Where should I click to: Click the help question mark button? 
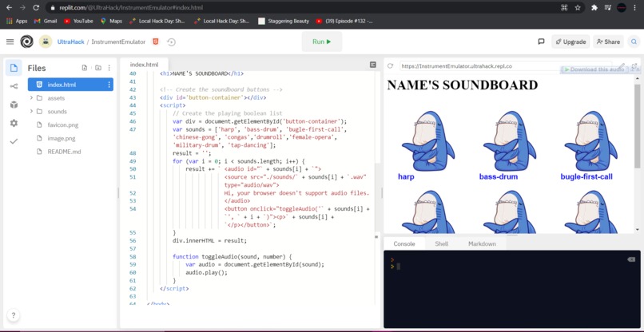coord(13,315)
